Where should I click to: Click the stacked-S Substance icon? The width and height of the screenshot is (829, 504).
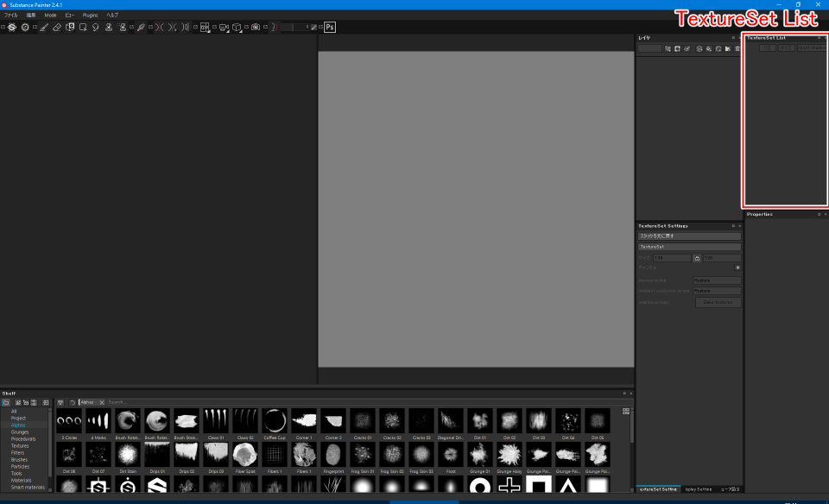click(11, 27)
